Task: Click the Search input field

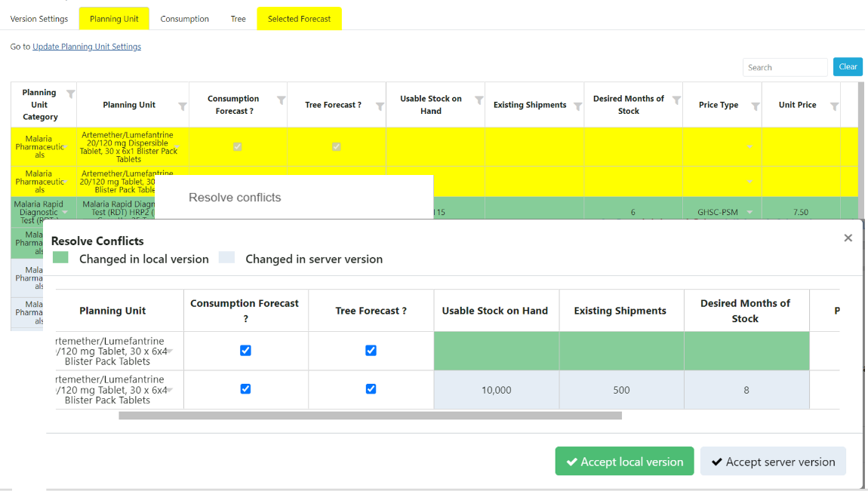Action: pyautogui.click(x=785, y=67)
